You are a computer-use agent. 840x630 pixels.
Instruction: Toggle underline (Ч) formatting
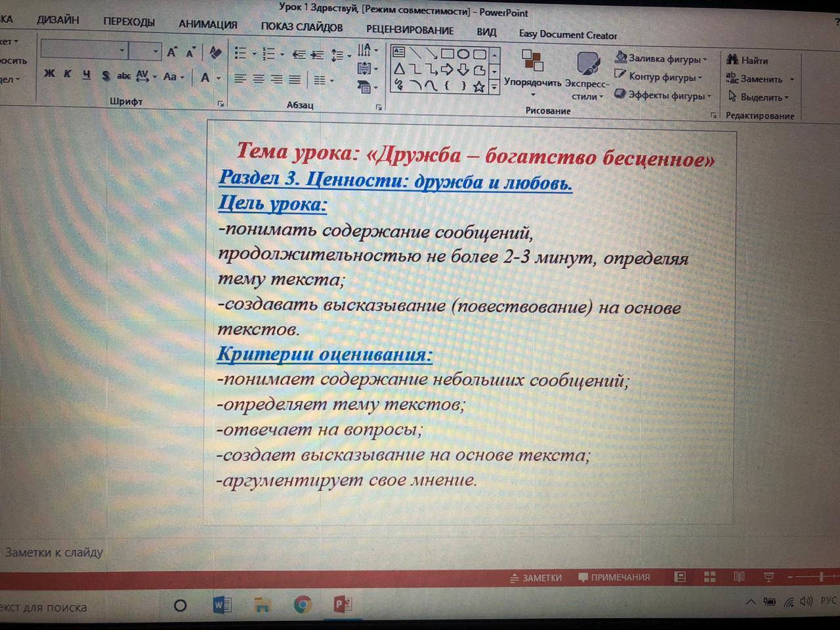tap(86, 75)
